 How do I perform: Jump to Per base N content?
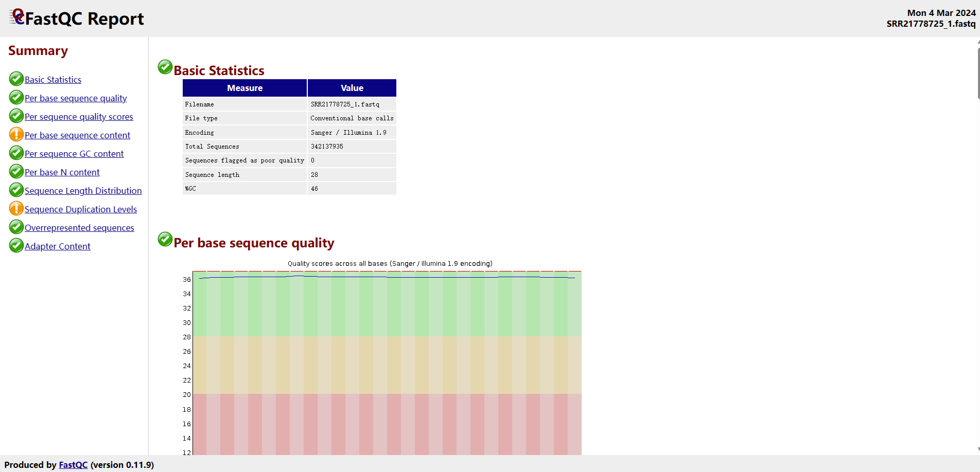[62, 172]
